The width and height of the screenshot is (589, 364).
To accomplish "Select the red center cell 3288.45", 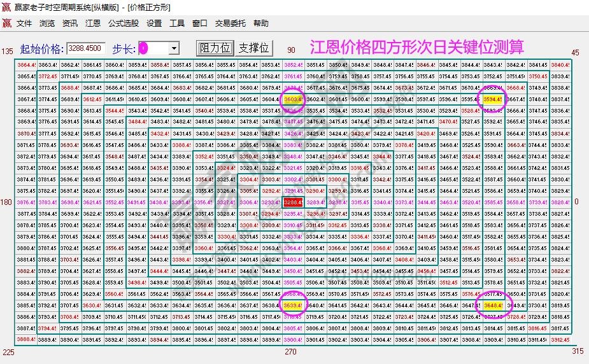I will [x=293, y=202].
